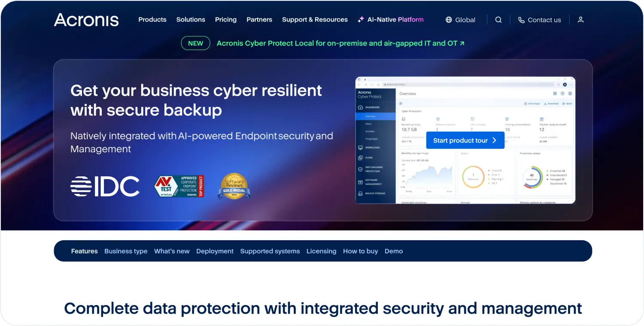Click Overview in the preview sidebar
644x326 pixels.
tap(376, 116)
